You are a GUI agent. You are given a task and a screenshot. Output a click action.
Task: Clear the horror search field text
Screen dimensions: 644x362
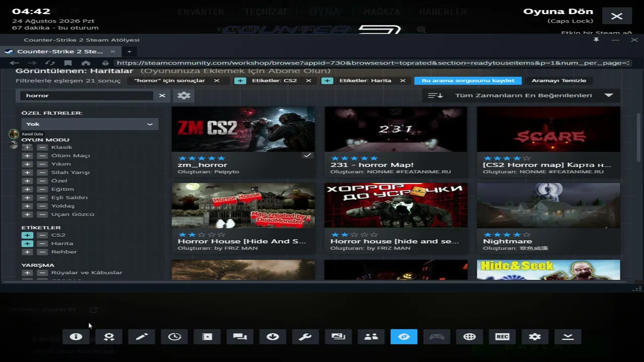point(162,96)
